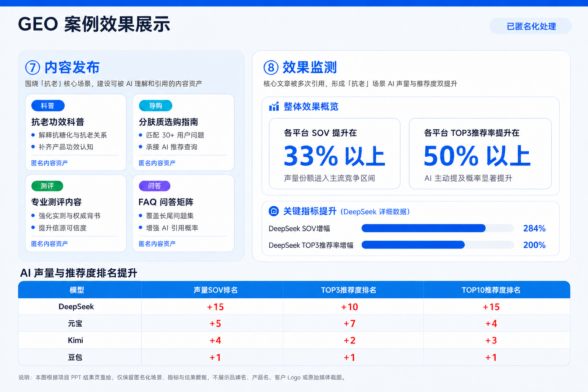The height and width of the screenshot is (392, 588).
Task: Select the DeepSeek table row label
Action: (x=76, y=307)
